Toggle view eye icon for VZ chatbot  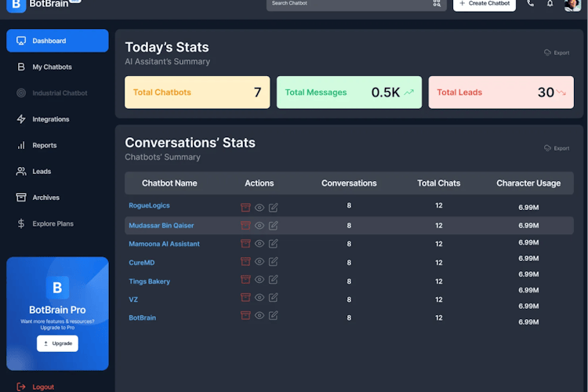pyautogui.click(x=260, y=298)
